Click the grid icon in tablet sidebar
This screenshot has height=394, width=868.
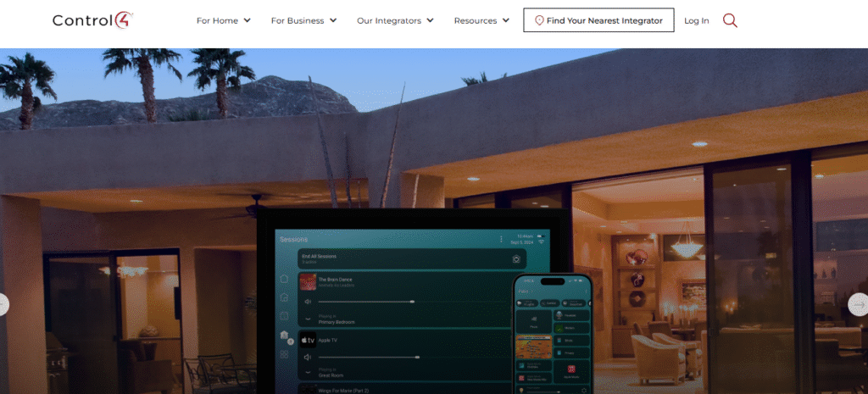tap(284, 354)
